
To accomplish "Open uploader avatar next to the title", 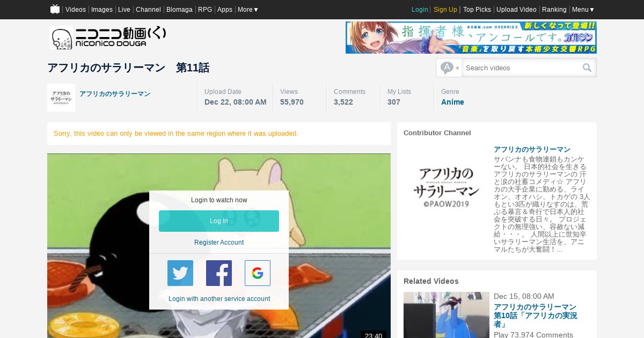I will [x=61, y=98].
